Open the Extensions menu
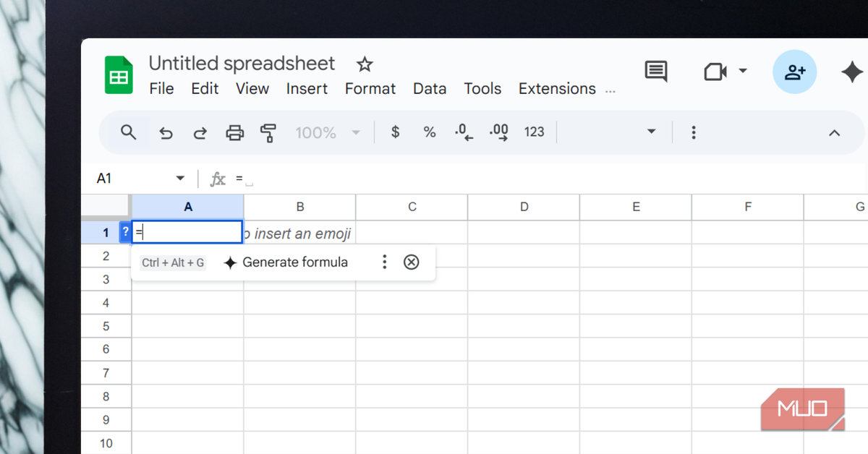The image size is (868, 454). click(x=557, y=89)
